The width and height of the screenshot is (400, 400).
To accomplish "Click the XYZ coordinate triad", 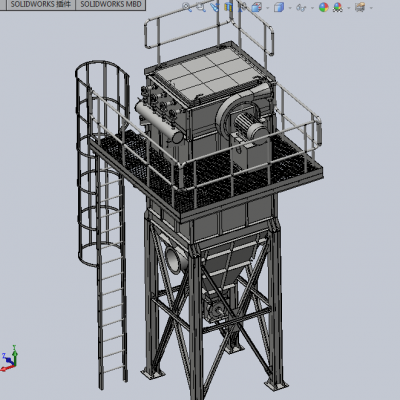I will 9,359.
